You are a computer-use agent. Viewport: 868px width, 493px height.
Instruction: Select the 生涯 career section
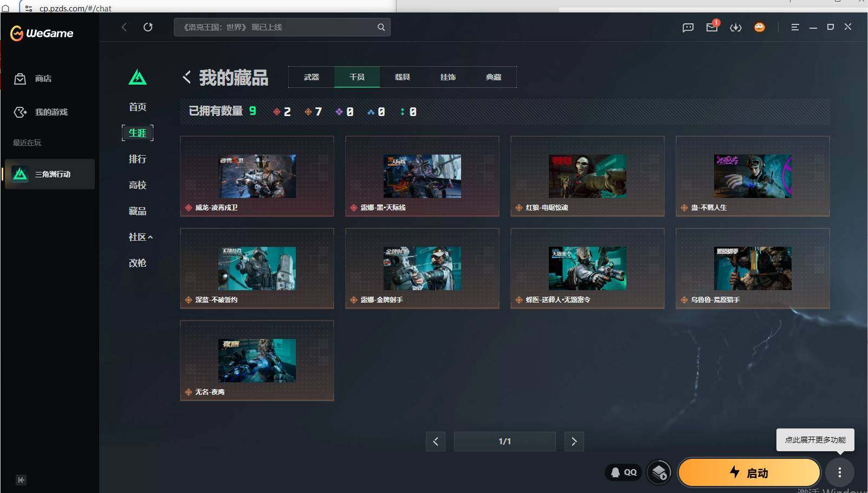coord(138,133)
